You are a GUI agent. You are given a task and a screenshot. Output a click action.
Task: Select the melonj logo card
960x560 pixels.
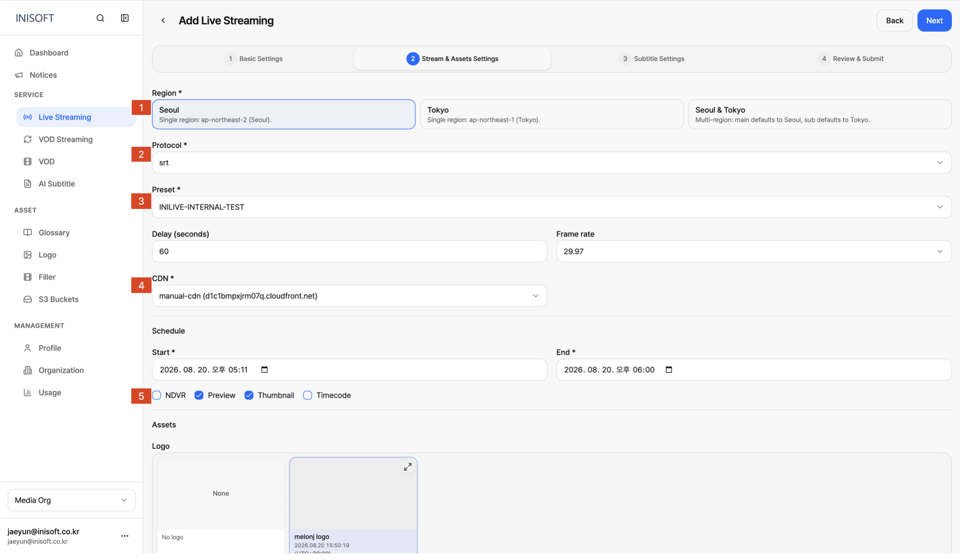[x=353, y=505]
